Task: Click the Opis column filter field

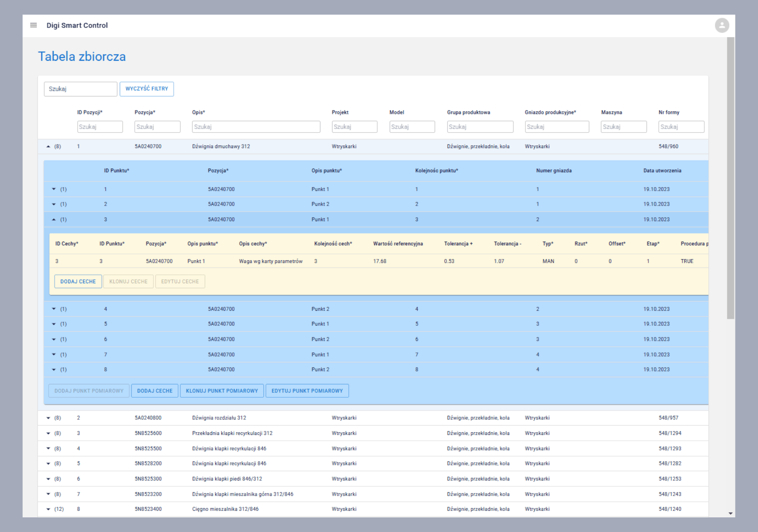Action: tap(256, 127)
